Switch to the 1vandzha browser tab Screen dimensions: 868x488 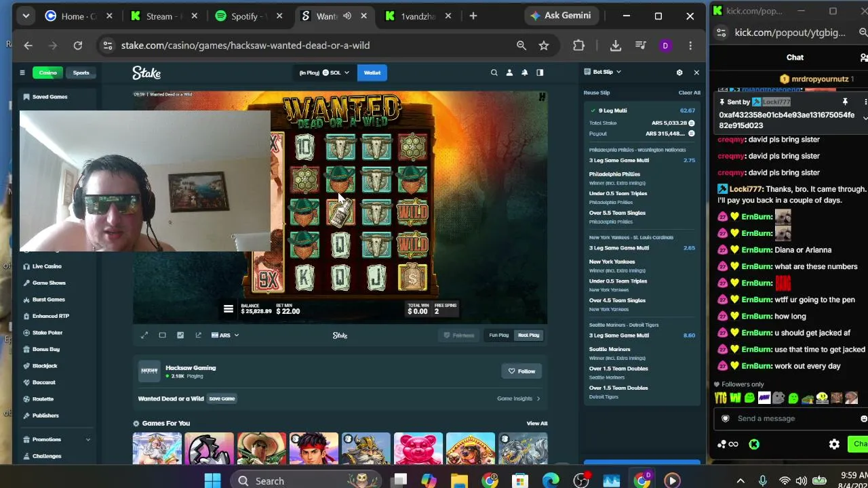(x=416, y=16)
